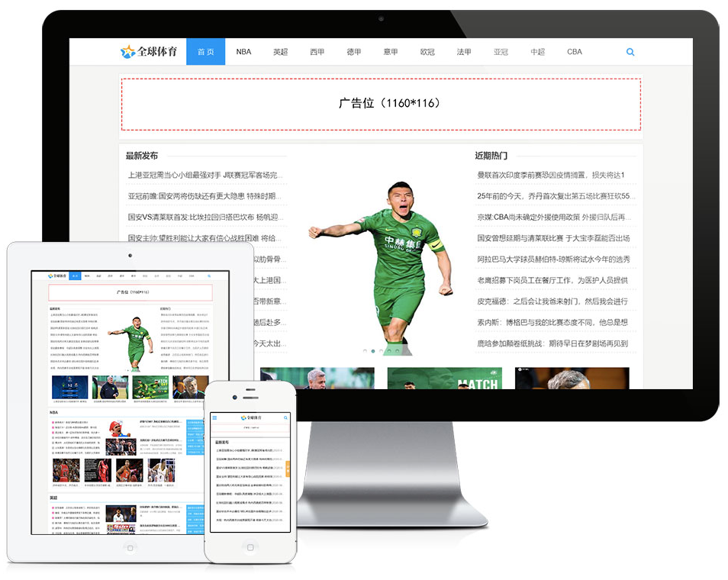Select 欧冠 in the top navigation bar
Image resolution: width=728 pixels, height=580 pixels.
pos(427,52)
